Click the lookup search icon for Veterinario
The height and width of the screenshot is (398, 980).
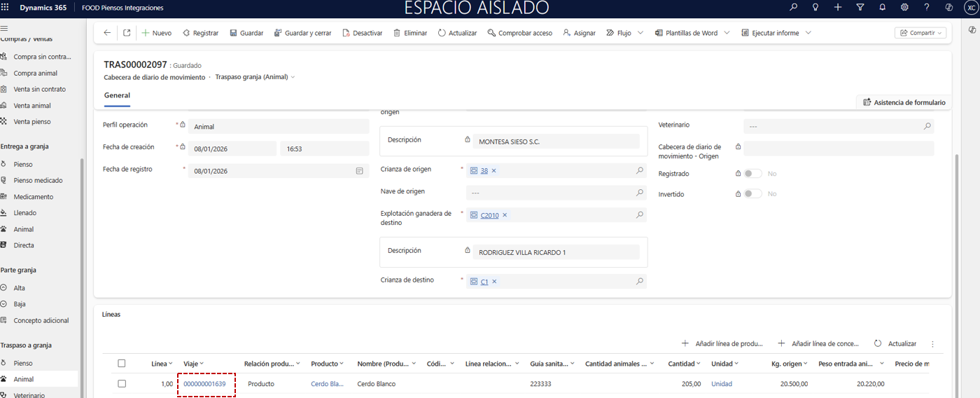click(927, 126)
